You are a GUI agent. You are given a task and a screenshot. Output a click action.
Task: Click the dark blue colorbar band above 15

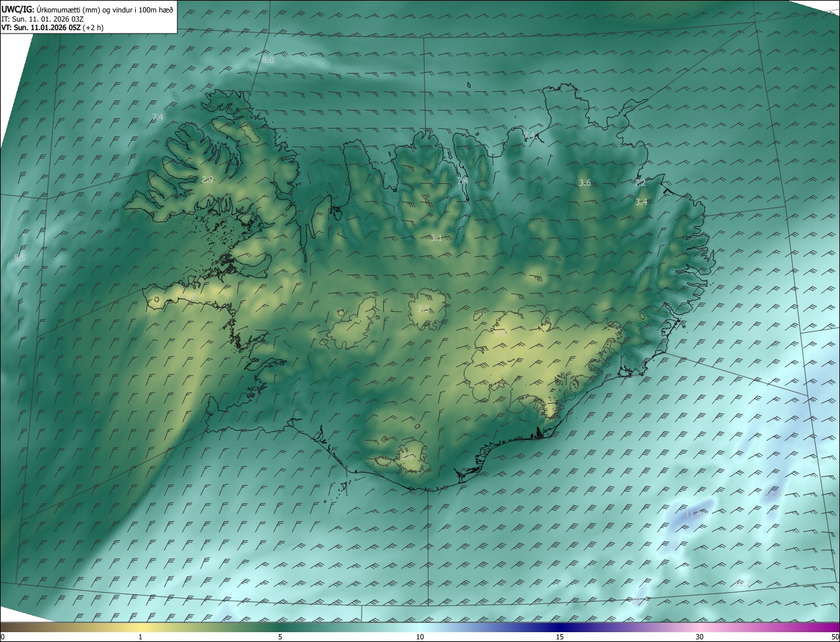tap(560, 627)
